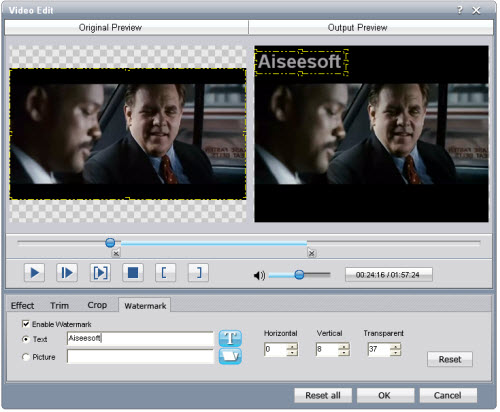The image size is (500, 412).
Task: Increase the Horizontal position value
Action: coord(292,346)
